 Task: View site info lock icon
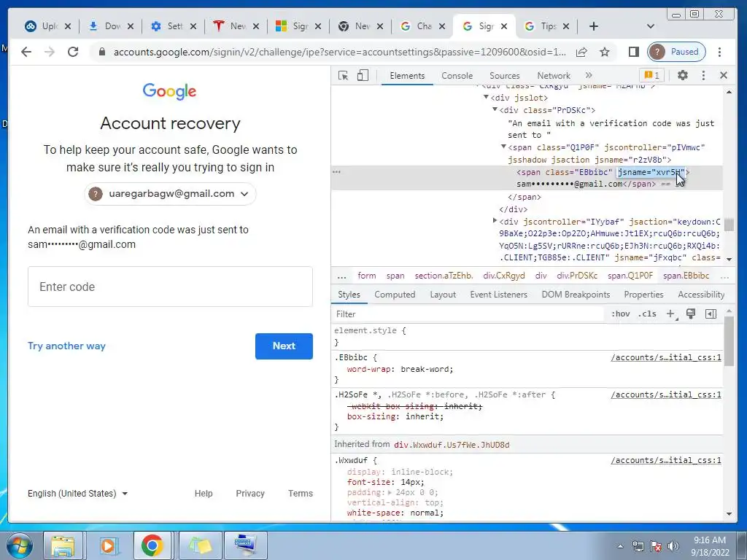coord(102,52)
